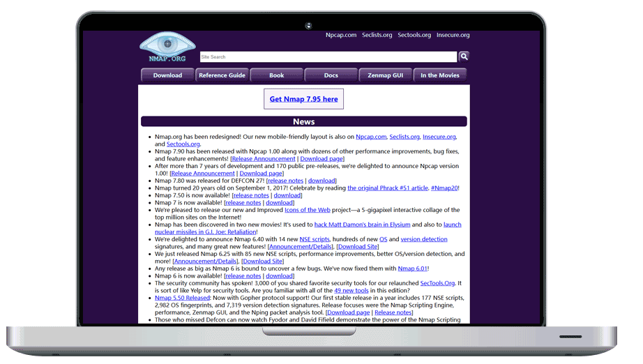Open the Reference Guide tab
The width and height of the screenshot is (643, 364).
222,75
